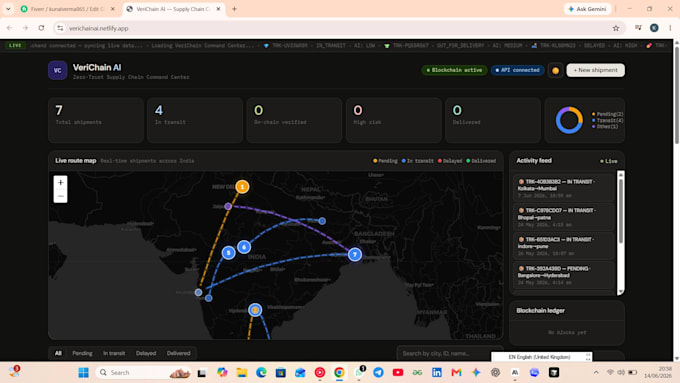View site information icon in address bar
Screen dimensions: 680x383
pyautogui.click(x=60, y=28)
